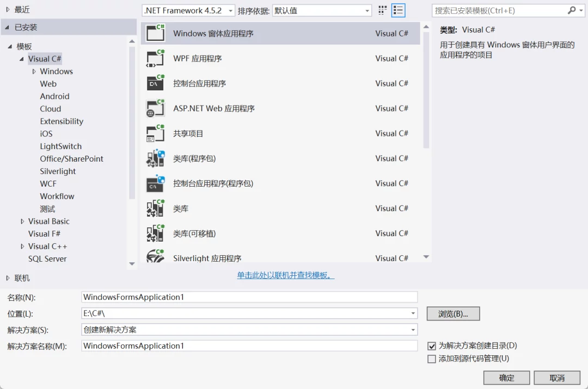This screenshot has width=588, height=389.
Task: Expand the Visual C++ tree node
Action: 22,246
